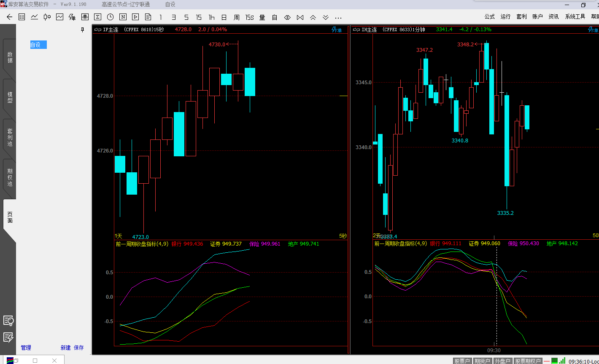Click the play playback icon in toolbar
Viewport: 599px width, 364px height.
pos(135,17)
